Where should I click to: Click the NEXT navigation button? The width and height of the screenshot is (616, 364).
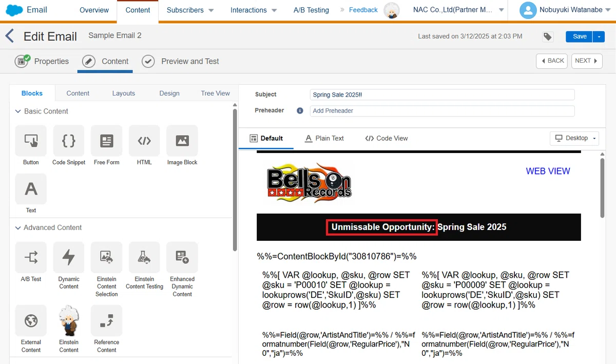(x=586, y=61)
